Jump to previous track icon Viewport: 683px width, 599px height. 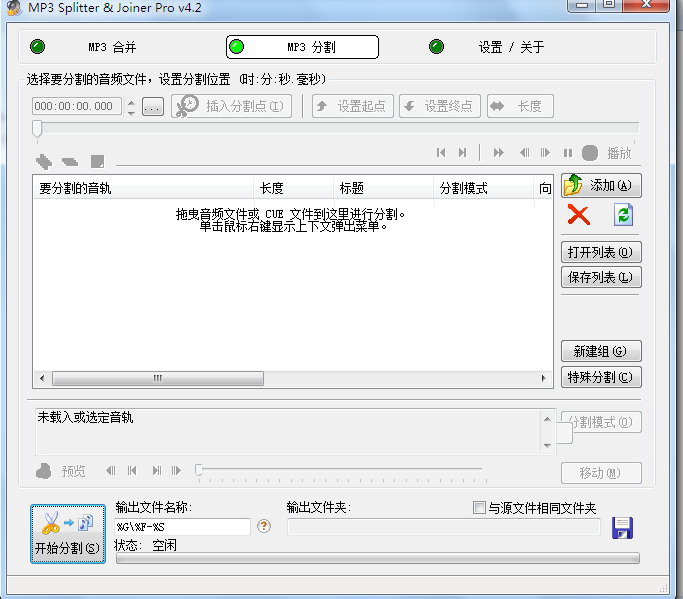click(x=441, y=152)
